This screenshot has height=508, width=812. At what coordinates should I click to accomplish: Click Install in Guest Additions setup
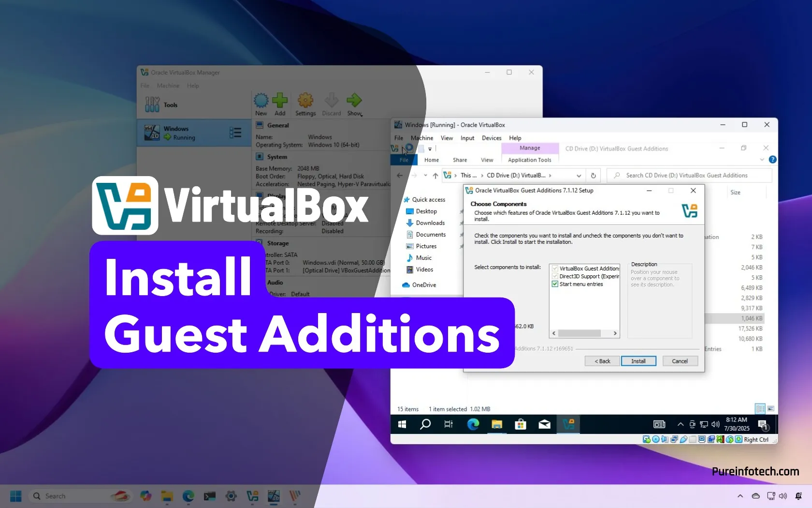point(638,361)
